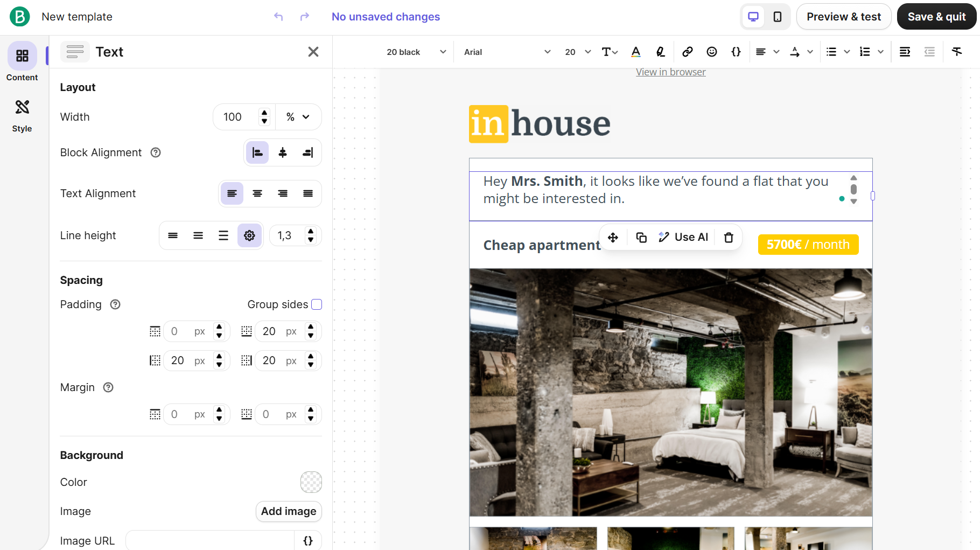980x550 pixels.
Task: Click the Brevo logo icon
Action: [x=20, y=17]
